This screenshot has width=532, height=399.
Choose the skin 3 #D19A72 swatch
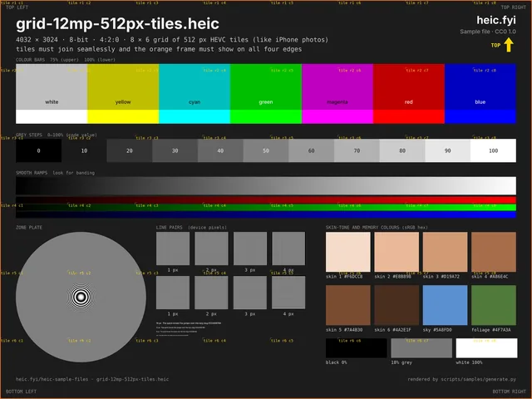(x=446, y=252)
